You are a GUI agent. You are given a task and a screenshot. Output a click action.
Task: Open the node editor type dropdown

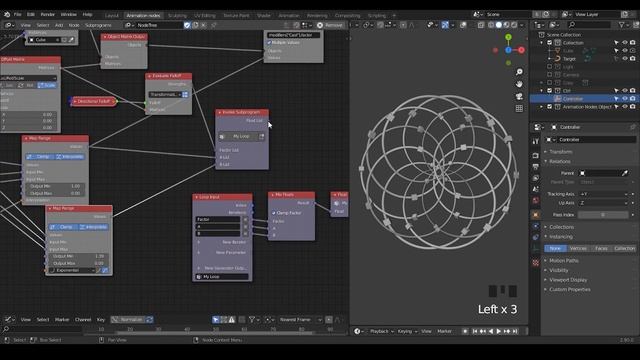click(10, 25)
